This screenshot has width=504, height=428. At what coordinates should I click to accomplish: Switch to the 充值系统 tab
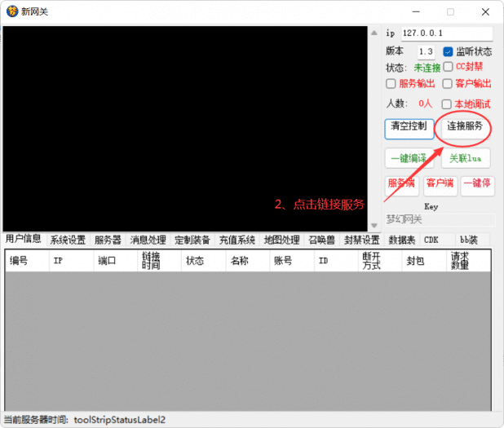pyautogui.click(x=237, y=240)
